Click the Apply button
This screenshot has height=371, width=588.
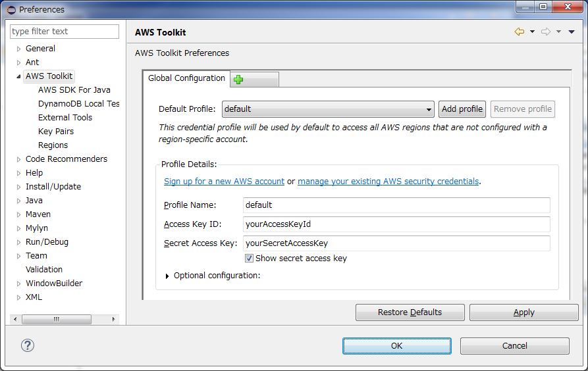pos(524,312)
